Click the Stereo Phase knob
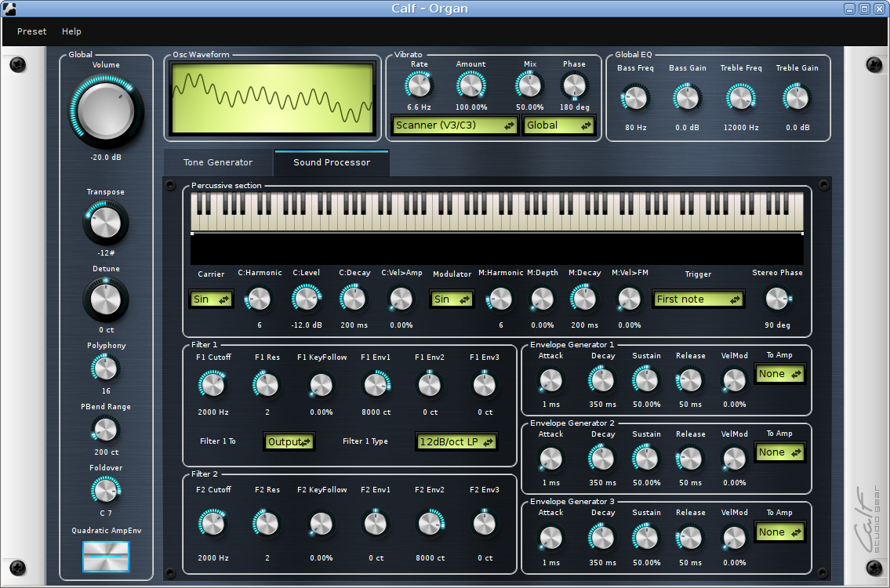The width and height of the screenshot is (890, 588). [x=777, y=299]
